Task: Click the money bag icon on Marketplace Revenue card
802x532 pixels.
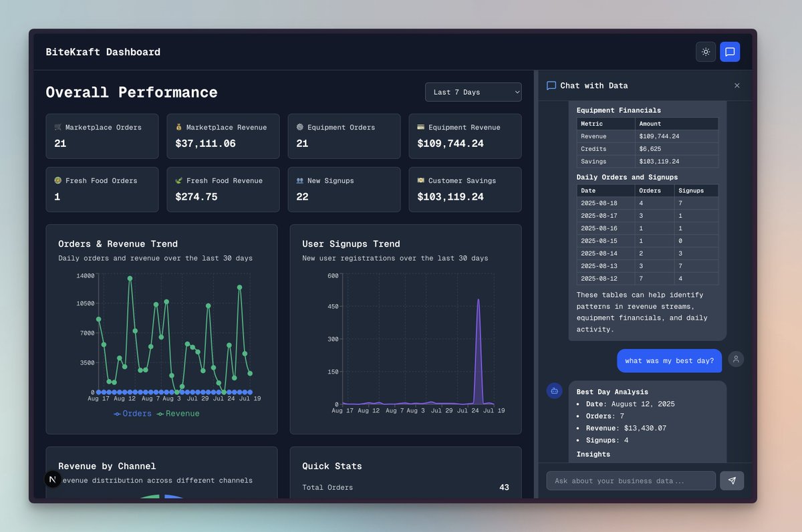Action: click(x=180, y=126)
